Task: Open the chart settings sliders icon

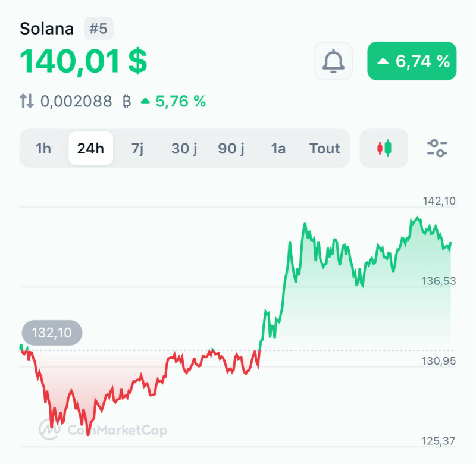Action: tap(437, 148)
